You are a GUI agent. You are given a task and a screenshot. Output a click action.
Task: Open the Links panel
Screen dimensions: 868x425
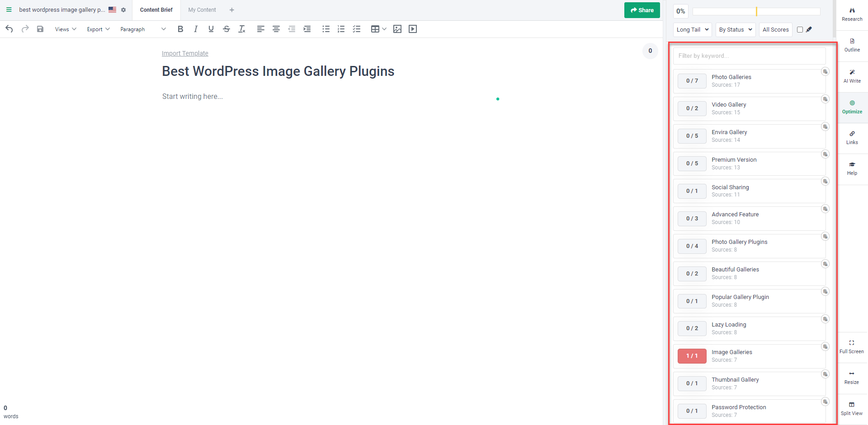pos(852,138)
